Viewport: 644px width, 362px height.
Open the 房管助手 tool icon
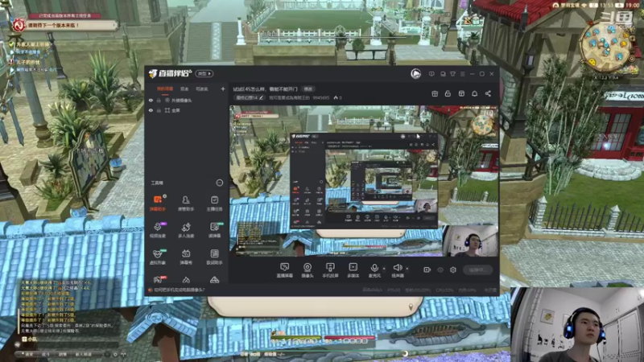186,203
